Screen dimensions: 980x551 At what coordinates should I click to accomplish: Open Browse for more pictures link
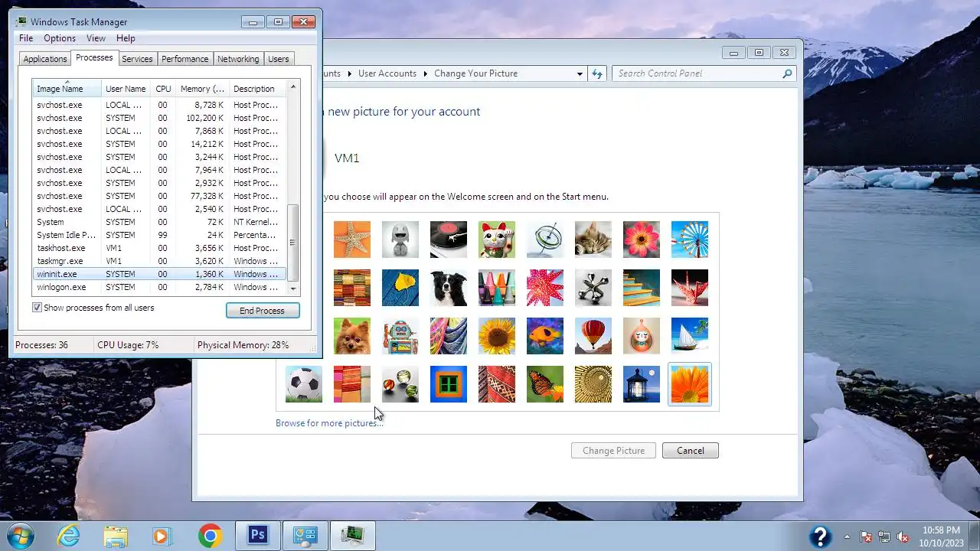(330, 423)
